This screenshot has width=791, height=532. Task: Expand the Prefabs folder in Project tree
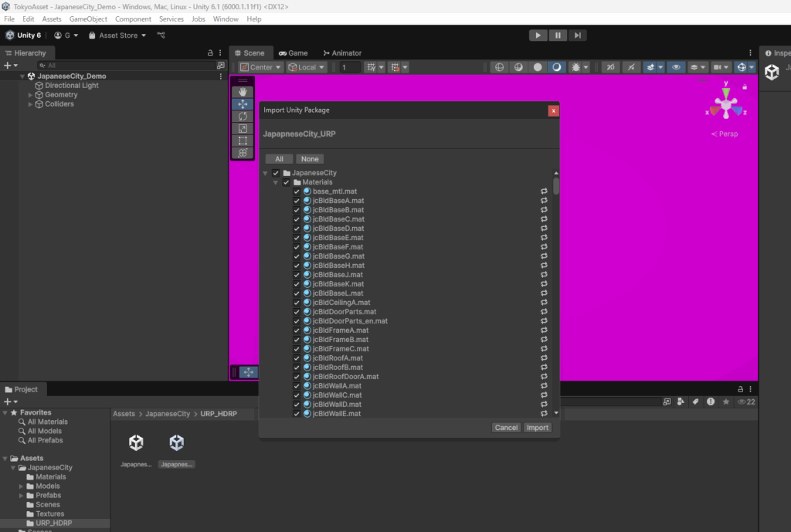[21, 496]
